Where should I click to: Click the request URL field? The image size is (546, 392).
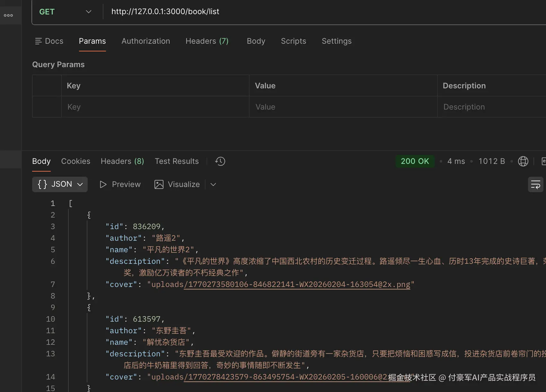pos(324,12)
